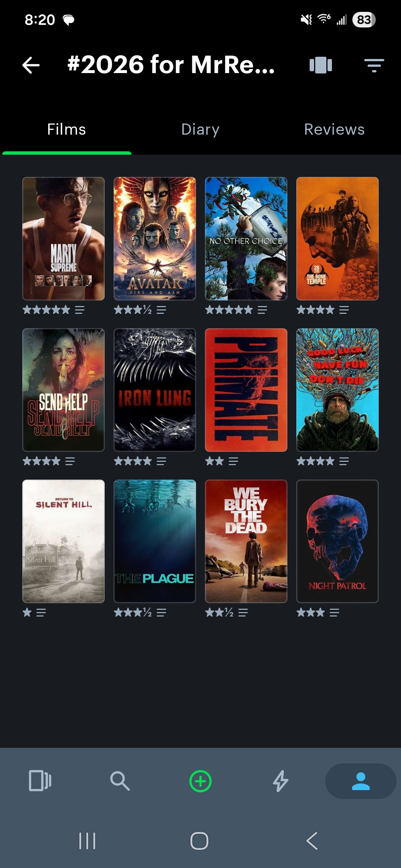Open the Avatar Fire and Ash poster
401x868 pixels.
coord(155,239)
